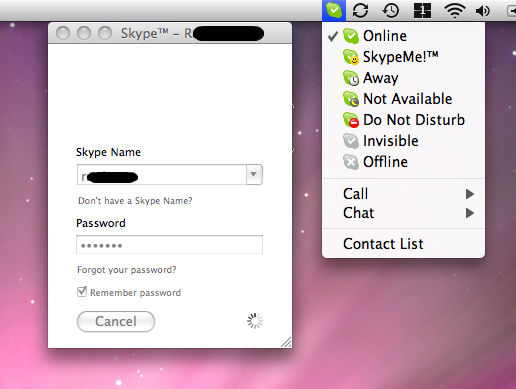This screenshot has height=389, width=516.
Task: Set status to SkypeMe!
Action: point(403,57)
